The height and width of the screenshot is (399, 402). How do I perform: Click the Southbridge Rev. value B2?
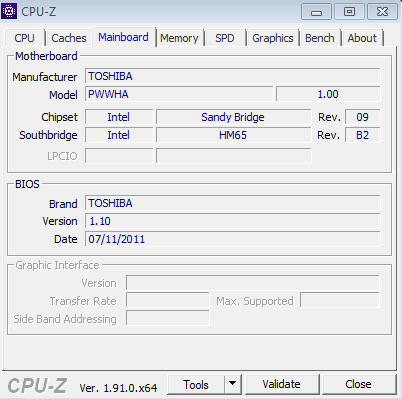[x=363, y=135]
